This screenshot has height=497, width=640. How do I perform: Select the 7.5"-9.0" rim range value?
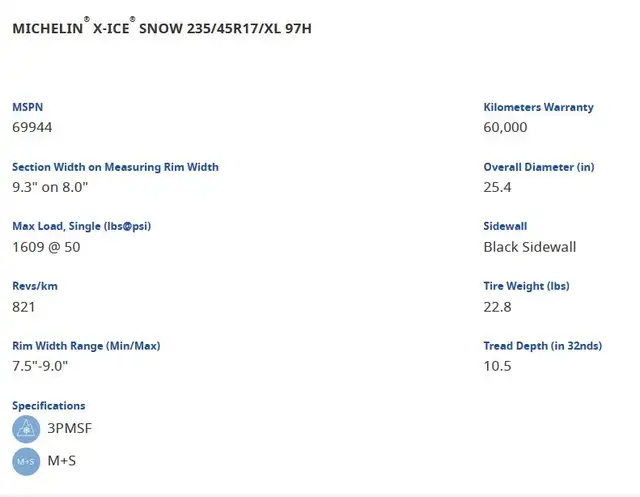coord(40,366)
